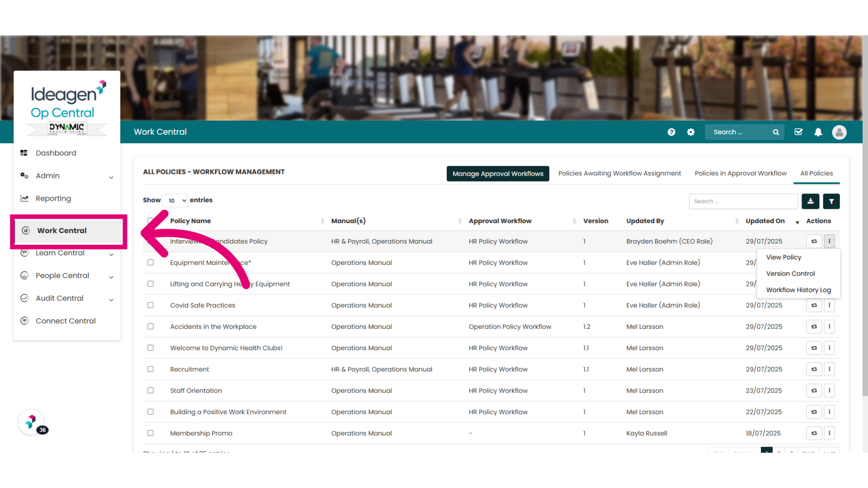Click the download export button

(811, 201)
